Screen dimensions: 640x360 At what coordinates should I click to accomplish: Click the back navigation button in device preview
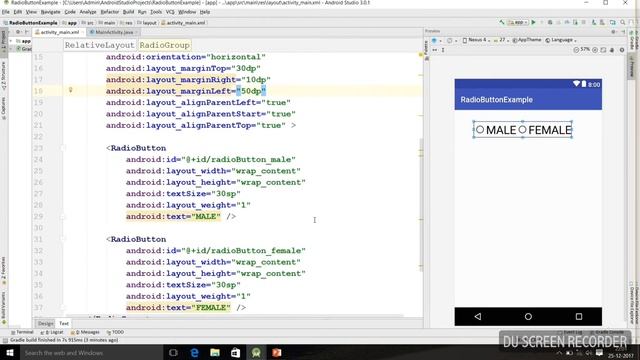click(478, 316)
